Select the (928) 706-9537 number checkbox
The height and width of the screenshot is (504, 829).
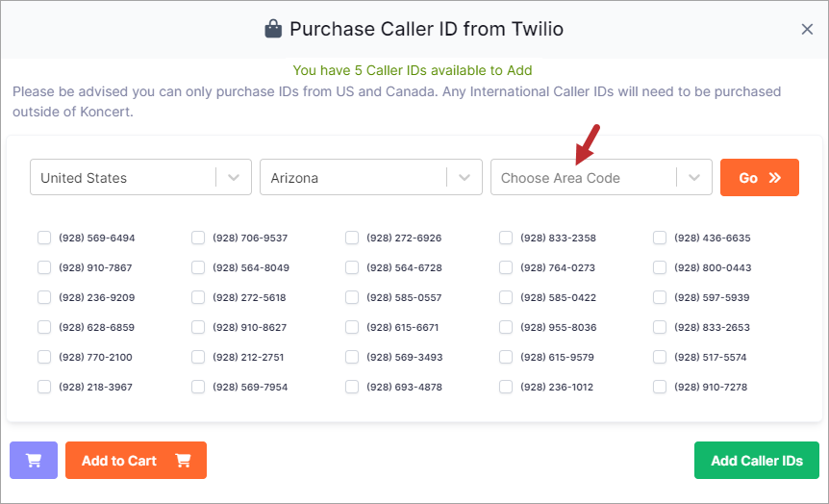pyautogui.click(x=198, y=238)
